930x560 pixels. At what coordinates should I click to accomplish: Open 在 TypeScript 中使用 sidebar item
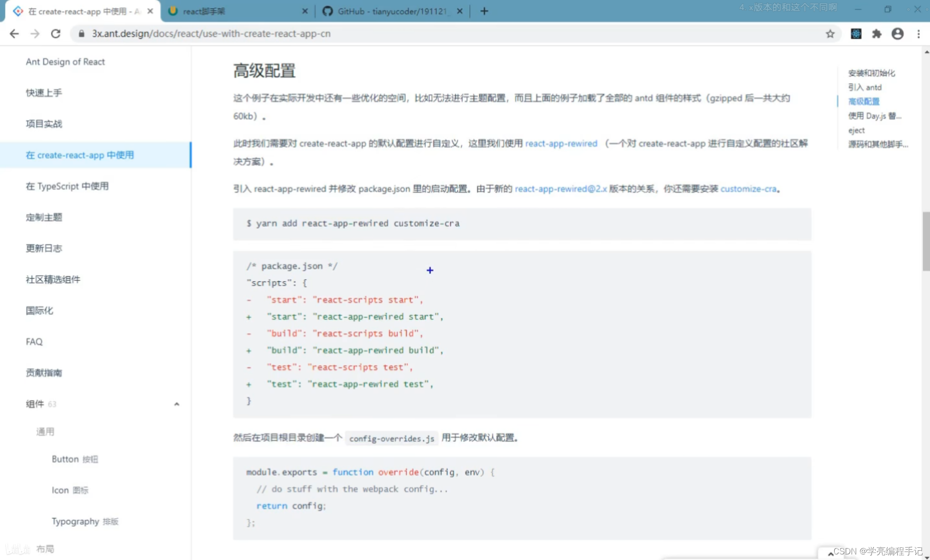[67, 186]
